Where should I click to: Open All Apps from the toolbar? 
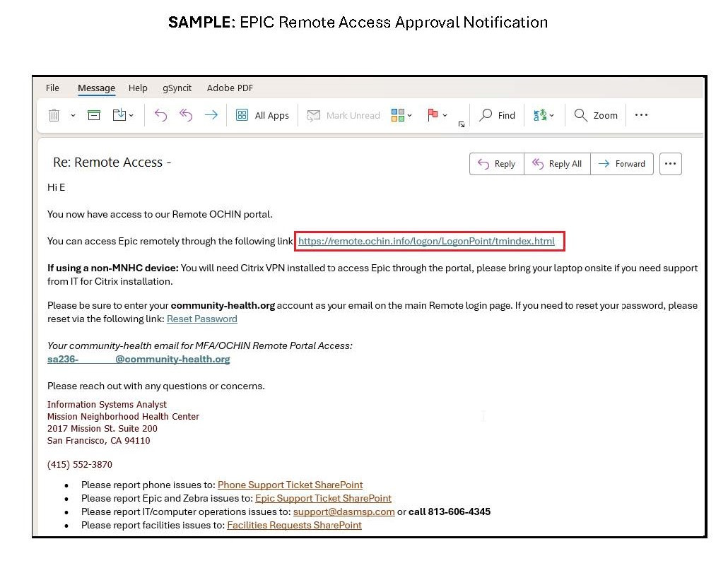pyautogui.click(x=262, y=115)
